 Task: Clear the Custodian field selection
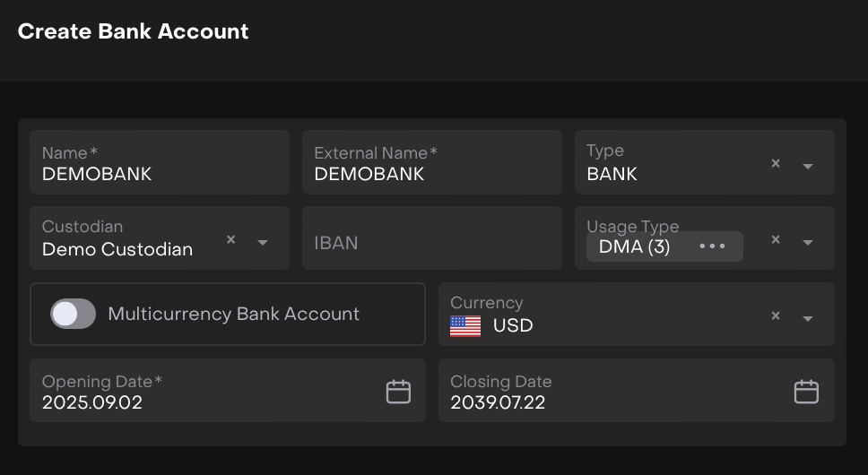pyautogui.click(x=230, y=240)
